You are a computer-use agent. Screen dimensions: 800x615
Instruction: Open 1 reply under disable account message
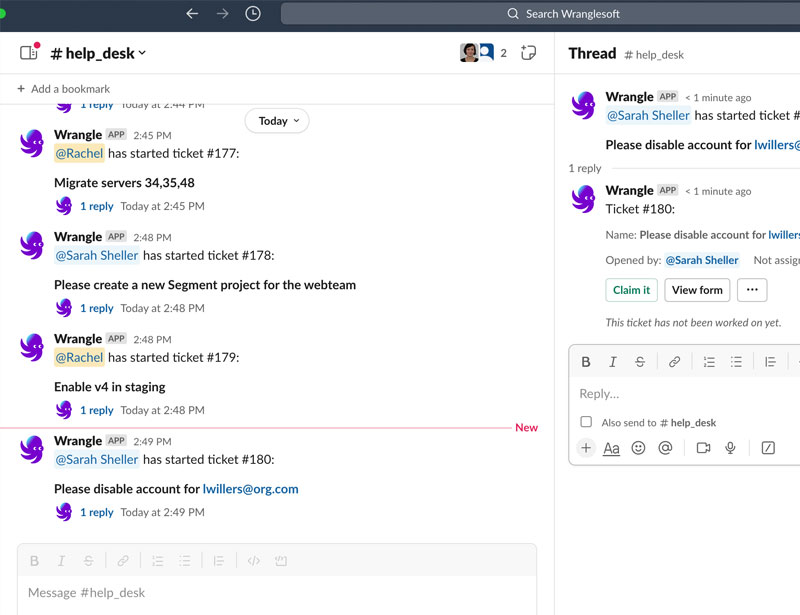click(96, 512)
